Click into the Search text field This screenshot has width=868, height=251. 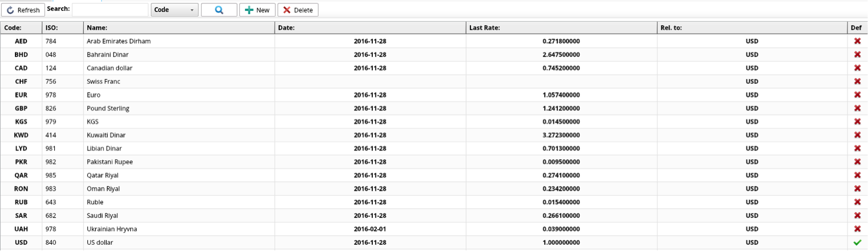pos(110,10)
